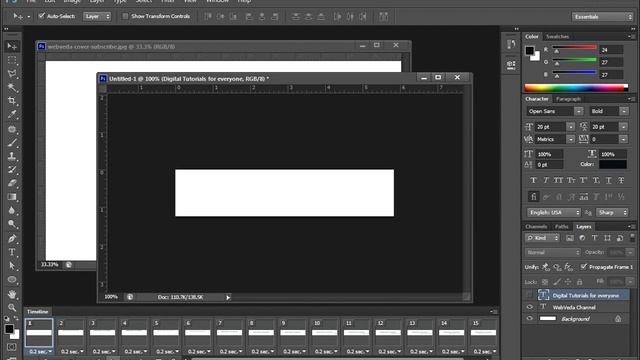Switch to the Swatches tab
The height and width of the screenshot is (360, 640).
pos(557,36)
